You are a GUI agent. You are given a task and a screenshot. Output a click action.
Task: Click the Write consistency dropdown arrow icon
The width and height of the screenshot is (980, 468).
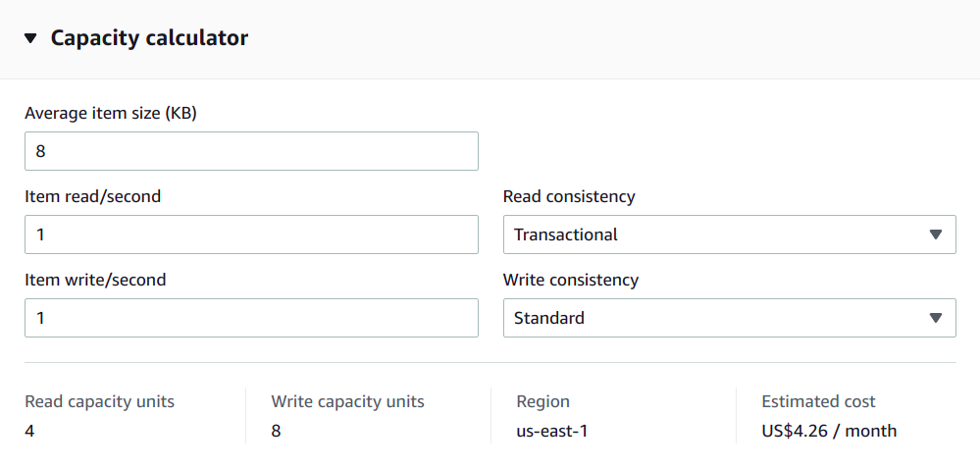935,318
